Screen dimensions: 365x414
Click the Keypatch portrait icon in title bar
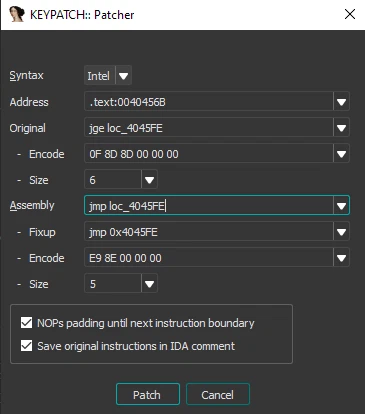pyautogui.click(x=17, y=14)
